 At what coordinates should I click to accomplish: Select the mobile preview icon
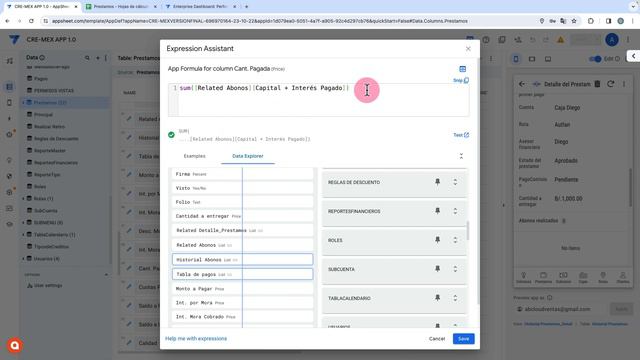point(516,59)
